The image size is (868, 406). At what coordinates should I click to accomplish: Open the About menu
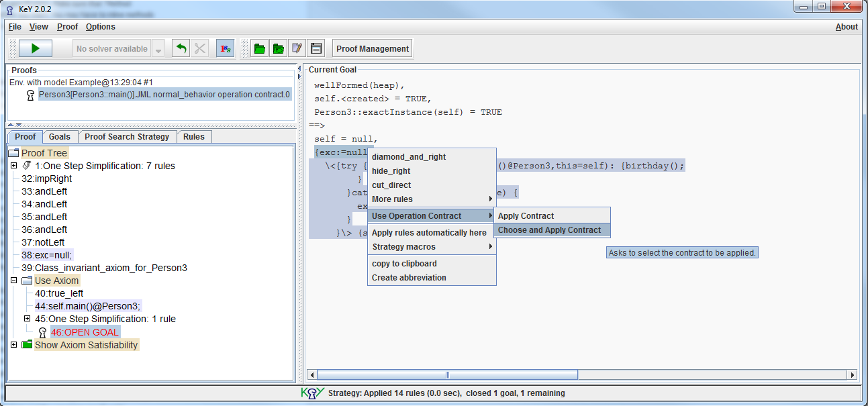pos(847,27)
